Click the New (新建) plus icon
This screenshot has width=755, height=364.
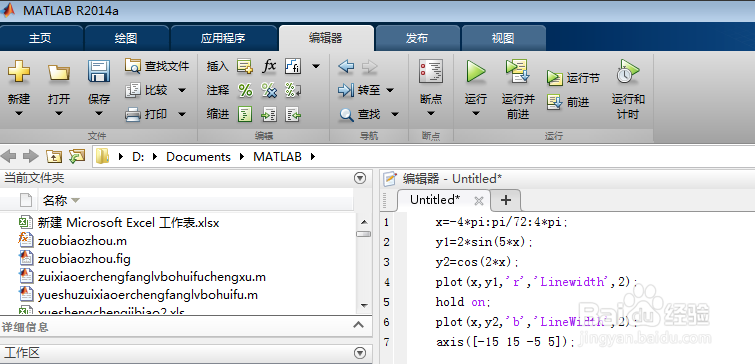click(19, 72)
